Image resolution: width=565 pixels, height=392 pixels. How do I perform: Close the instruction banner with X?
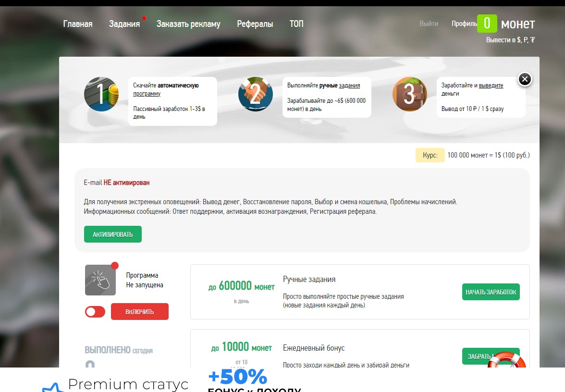point(525,79)
